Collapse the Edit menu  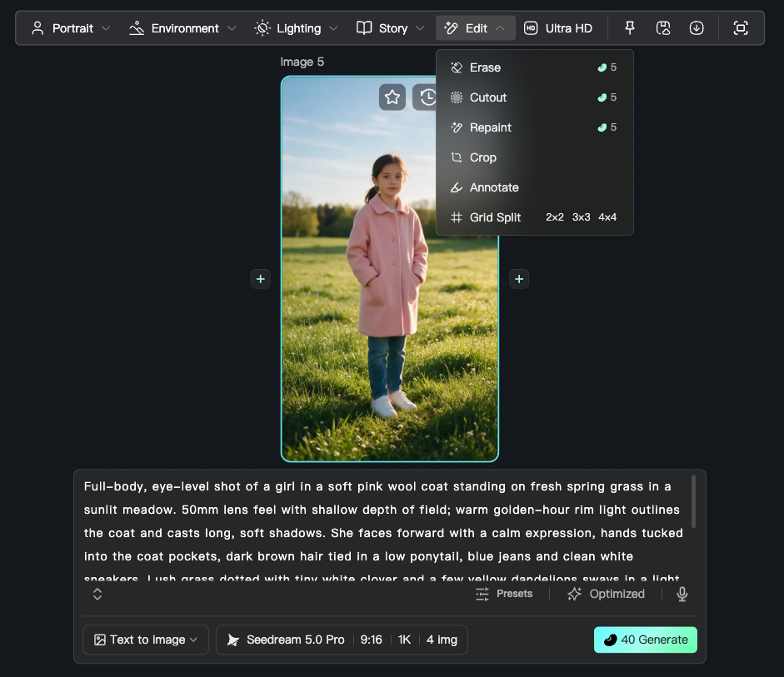476,28
